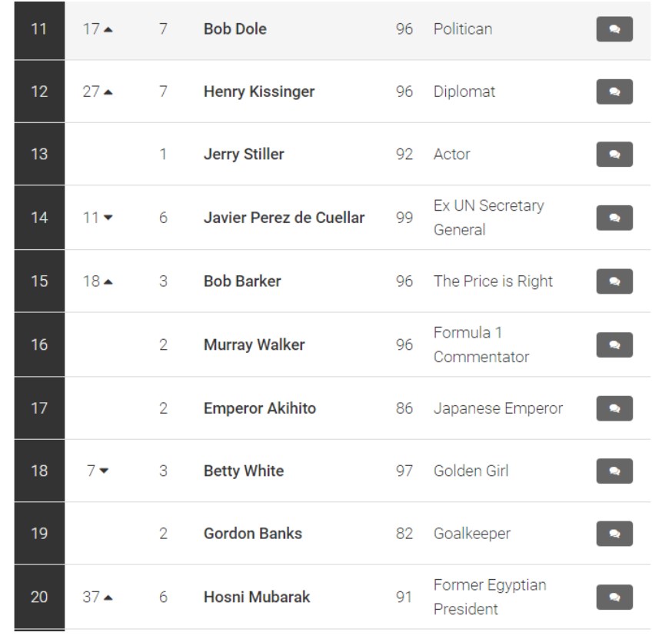Viewport: 672px width, 639px height.
Task: Click the up arrow beside 27
Action: [x=108, y=92]
